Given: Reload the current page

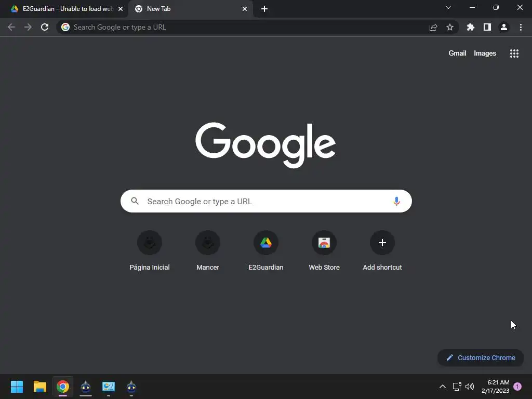Looking at the screenshot, I should tap(45, 27).
